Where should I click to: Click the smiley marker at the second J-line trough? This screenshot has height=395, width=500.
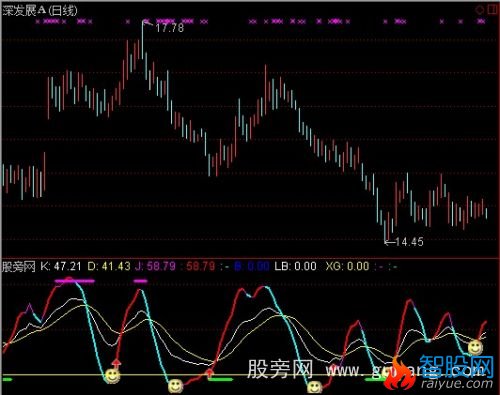175,386
